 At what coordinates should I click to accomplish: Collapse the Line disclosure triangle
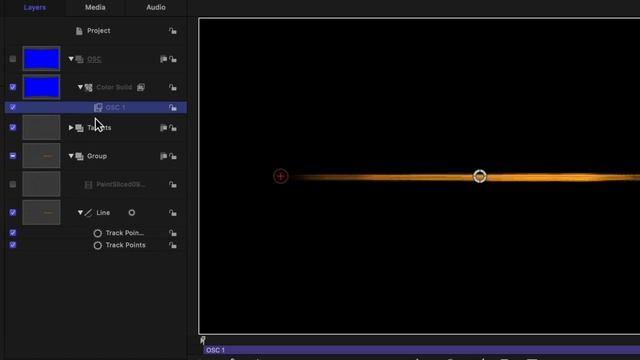tap(80, 213)
